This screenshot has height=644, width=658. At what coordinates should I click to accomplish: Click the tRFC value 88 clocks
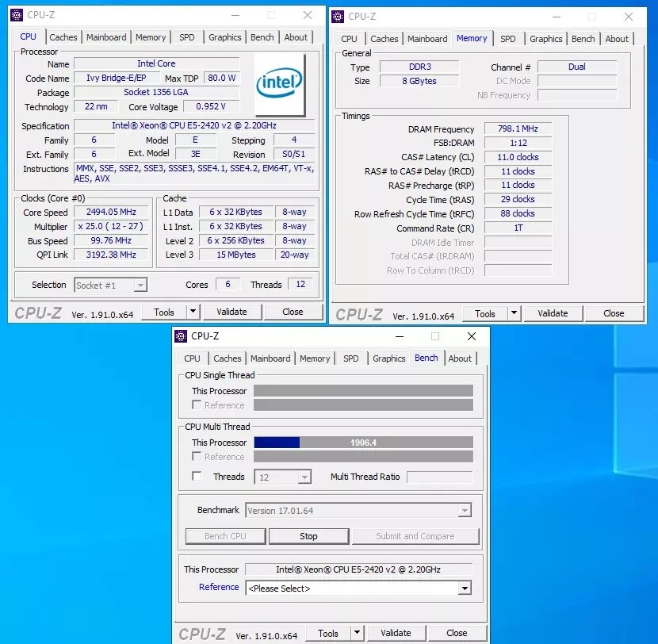pos(518,213)
